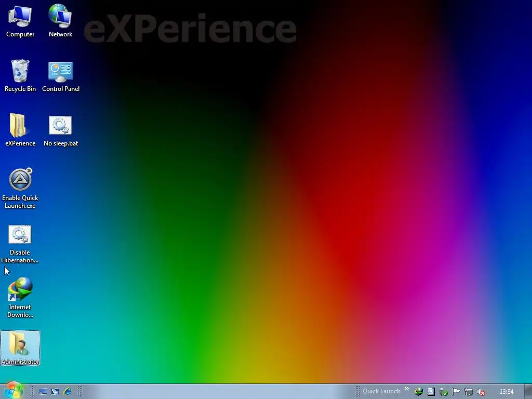Click the muted volume tray icon
The width and height of the screenshot is (532, 399).
(481, 392)
